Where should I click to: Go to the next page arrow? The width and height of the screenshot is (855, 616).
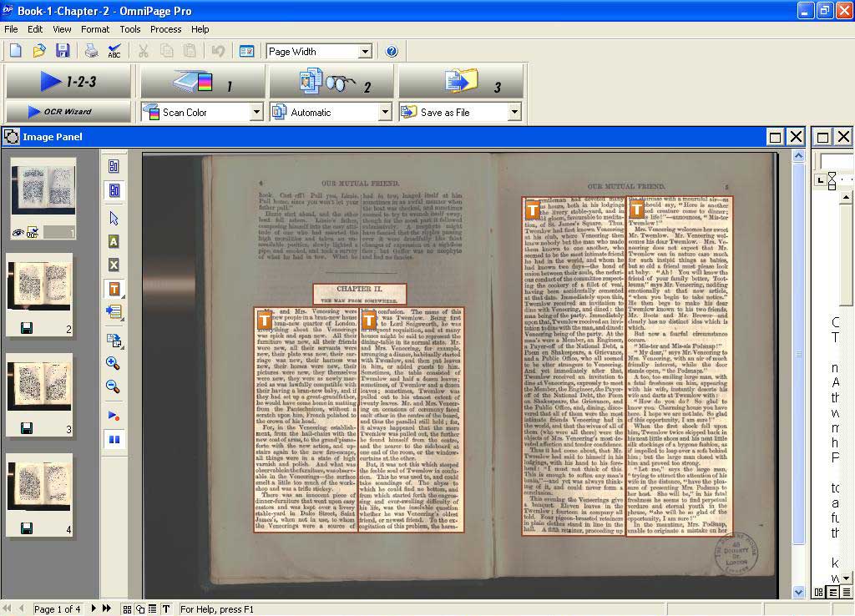[94, 608]
